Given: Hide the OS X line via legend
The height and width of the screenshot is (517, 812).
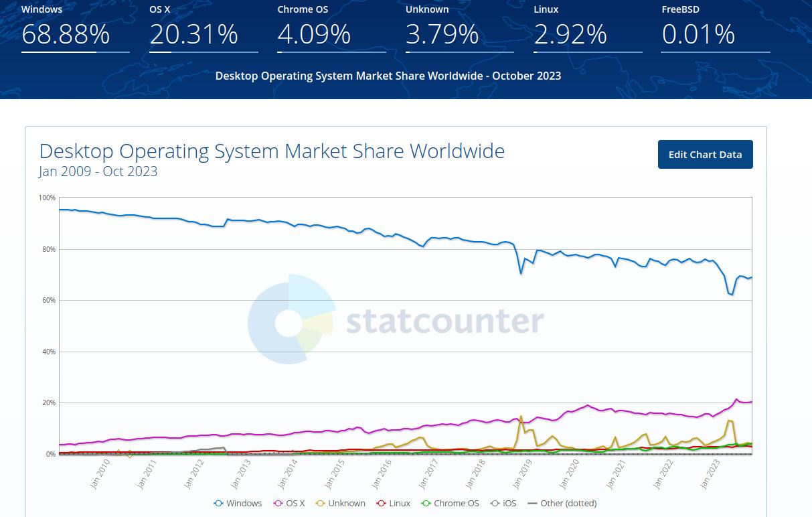Looking at the screenshot, I should pyautogui.click(x=289, y=503).
